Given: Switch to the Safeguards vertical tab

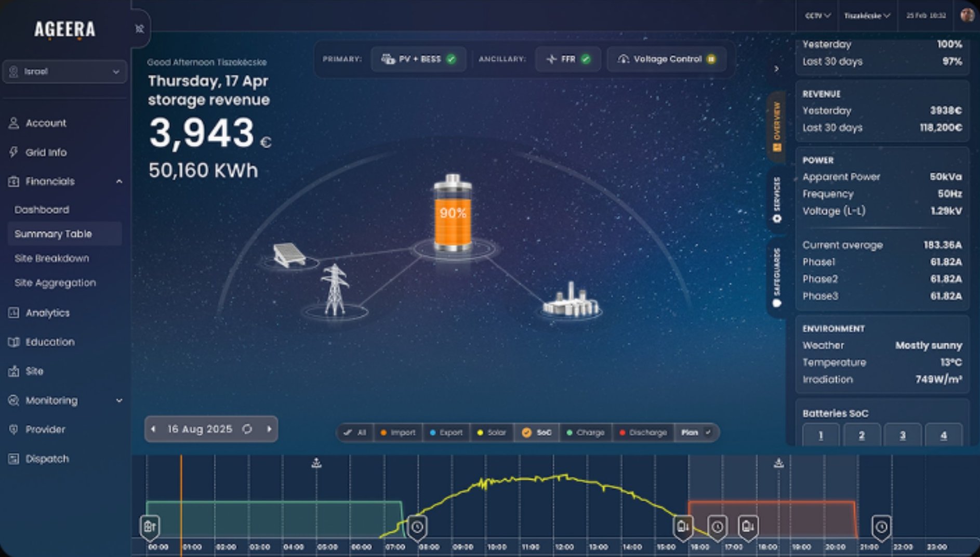Looking at the screenshot, I should (x=777, y=277).
